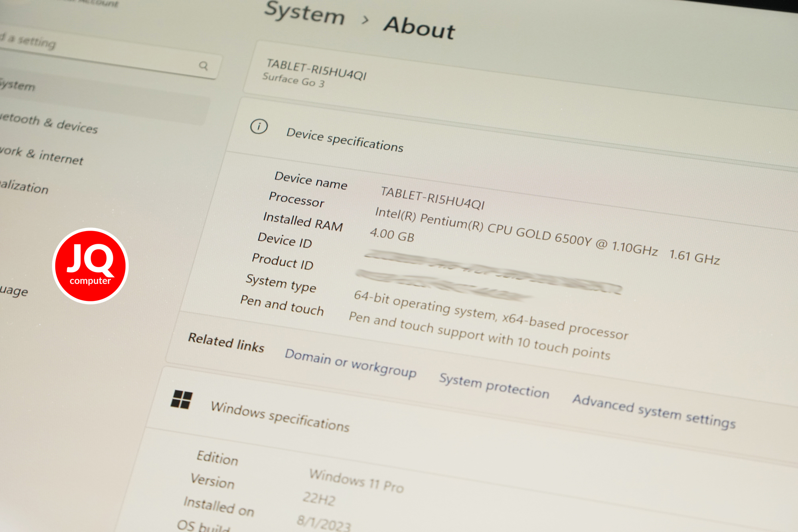Click the 'Installed RAM' label
This screenshot has height=532, width=798.
303,222
